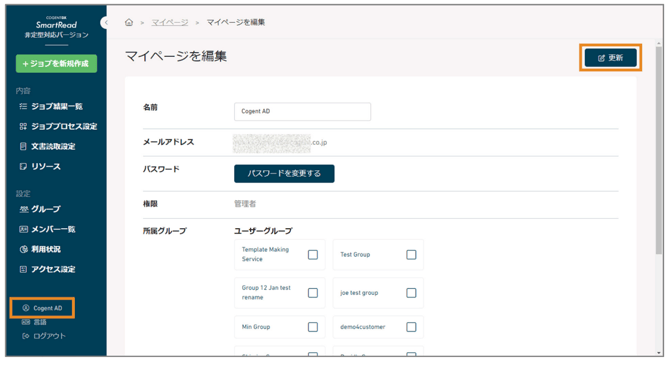This screenshot has height=365, width=670.
Task: Click the masked email address ending .co.jp
Action: tap(280, 143)
